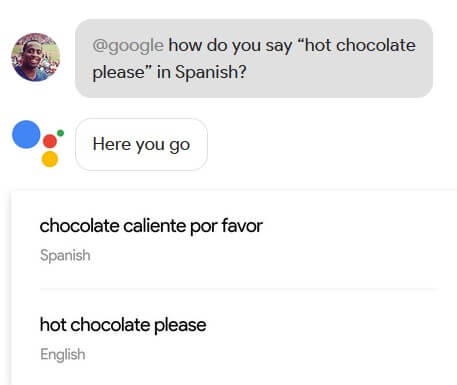Tap the 'Here you go' reply bubble
This screenshot has height=385, width=457.
(141, 144)
